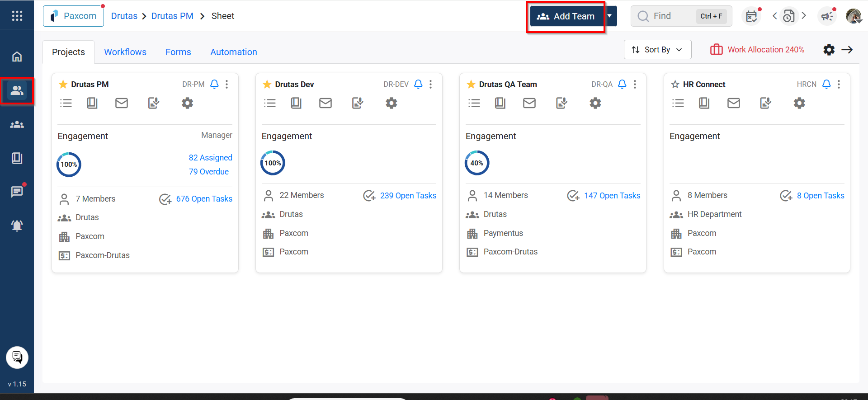This screenshot has height=400, width=868.
Task: Open settings gear on Drutas QA Team card
Action: (595, 103)
